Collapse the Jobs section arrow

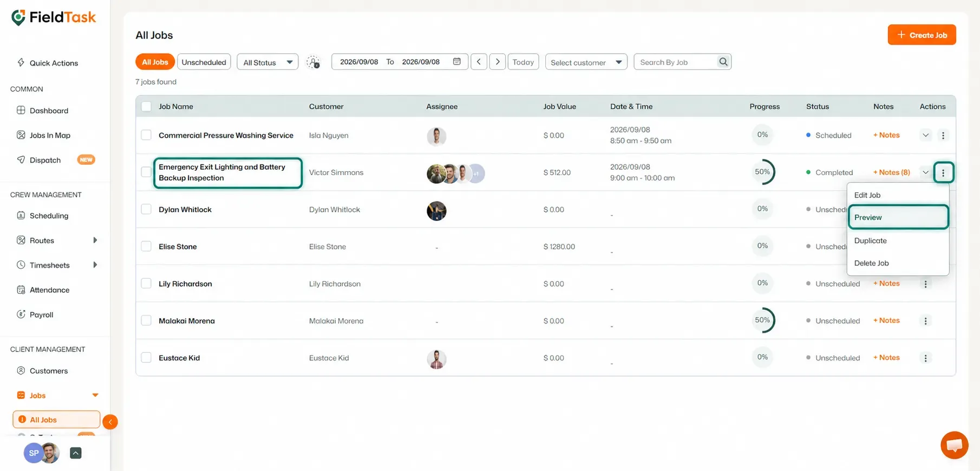click(x=95, y=395)
